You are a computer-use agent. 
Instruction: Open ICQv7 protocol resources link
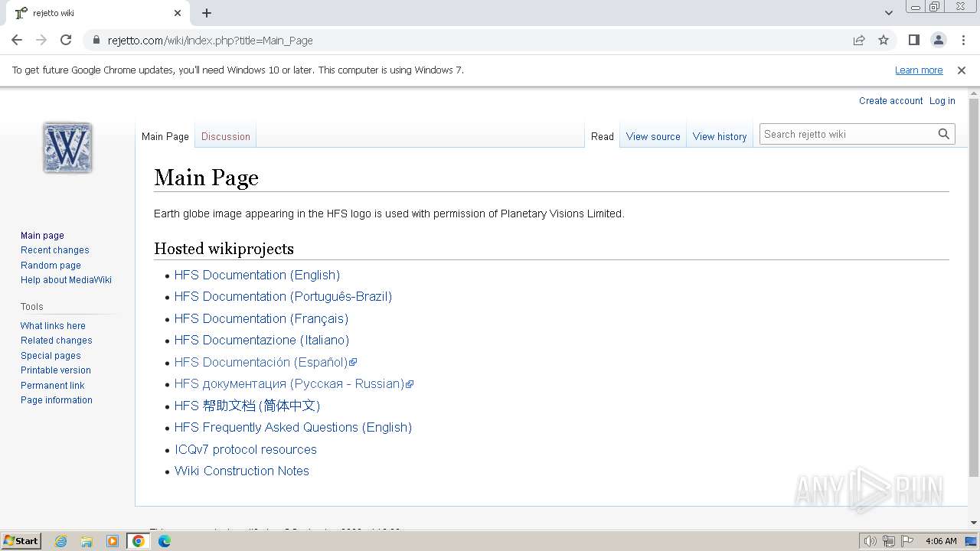pyautogui.click(x=246, y=449)
